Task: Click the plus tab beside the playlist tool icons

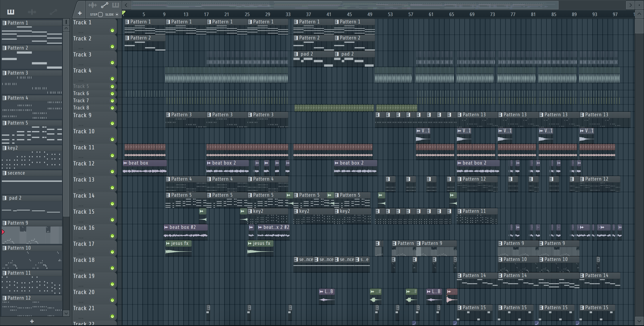Action: (x=80, y=13)
